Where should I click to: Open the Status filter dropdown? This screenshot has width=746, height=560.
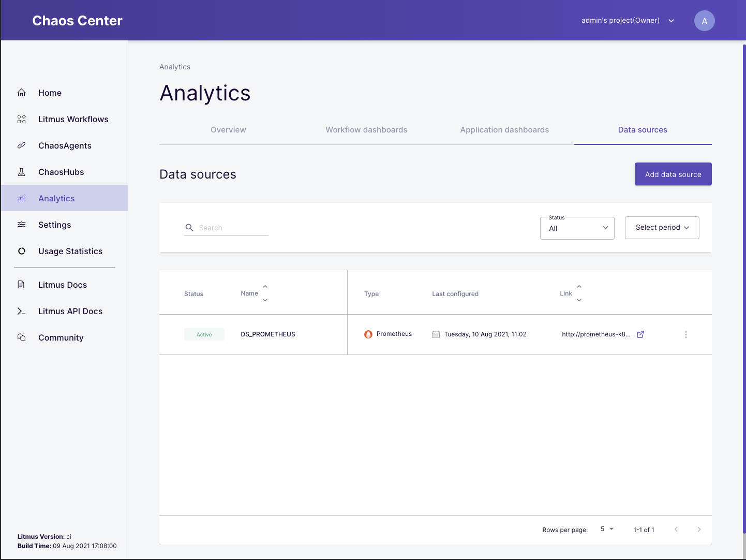point(577,228)
